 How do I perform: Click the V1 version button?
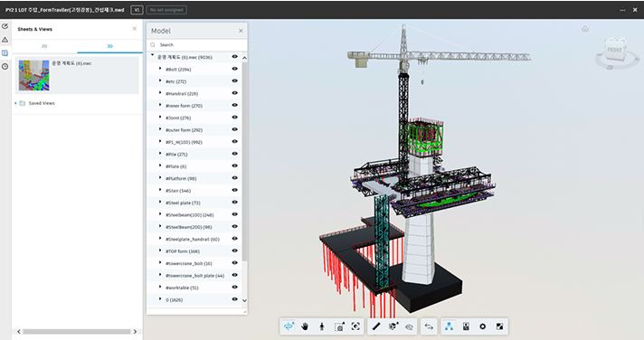137,10
